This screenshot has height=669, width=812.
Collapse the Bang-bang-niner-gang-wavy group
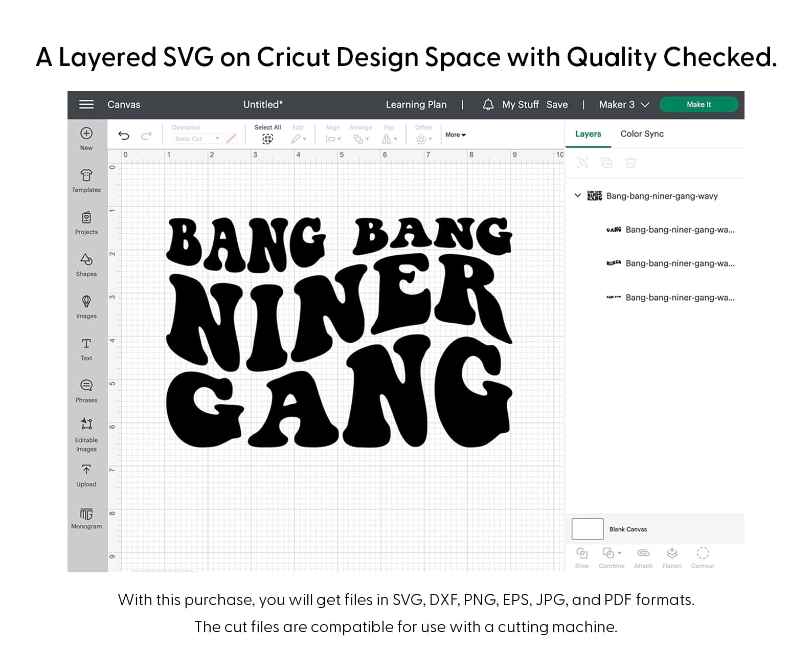tap(577, 195)
